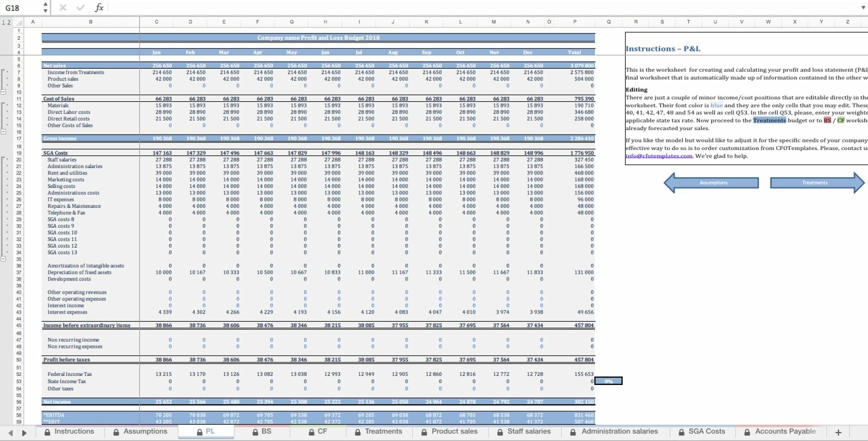Click the Name Box showing G18
The height and width of the screenshot is (441, 868).
[x=22, y=8]
